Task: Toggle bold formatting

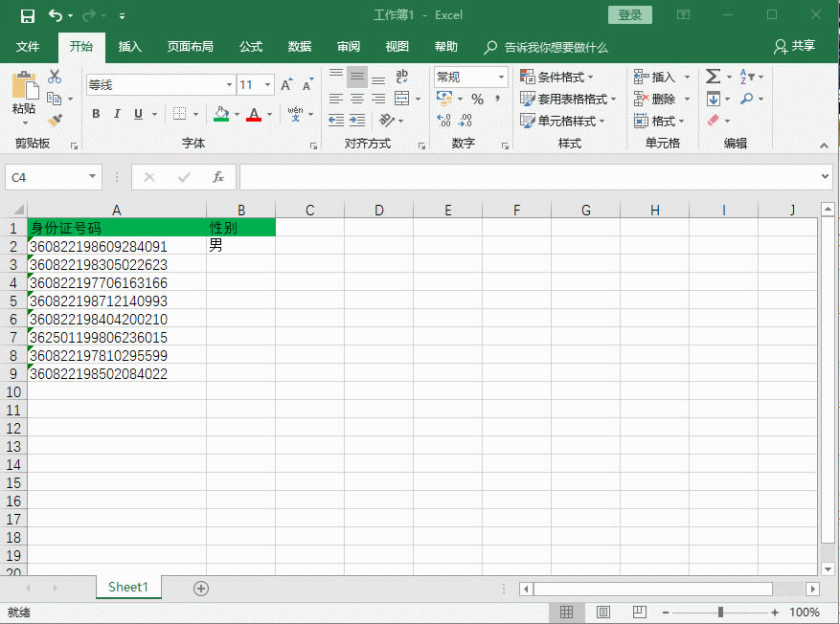Action: pos(96,114)
